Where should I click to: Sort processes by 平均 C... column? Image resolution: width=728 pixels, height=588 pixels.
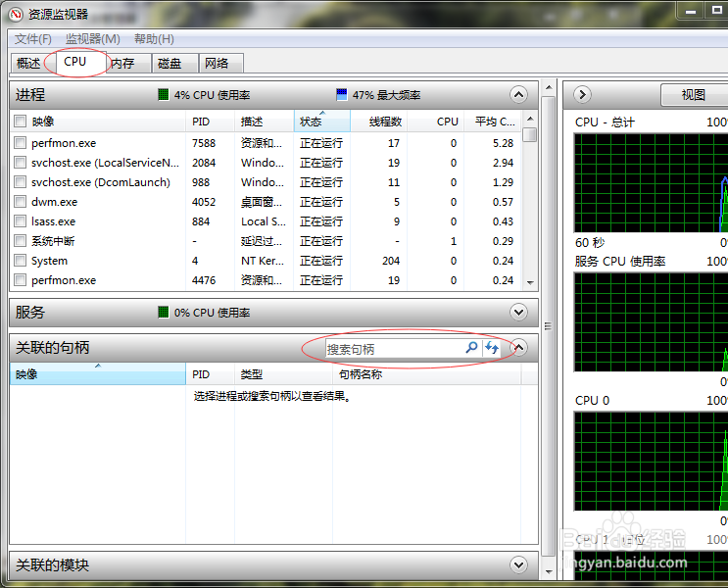pyautogui.click(x=493, y=122)
